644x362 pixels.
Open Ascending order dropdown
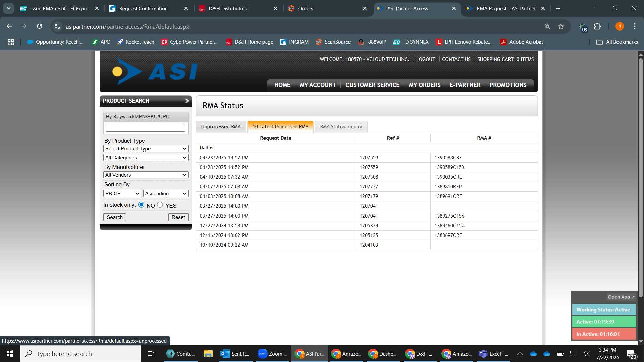(x=166, y=193)
